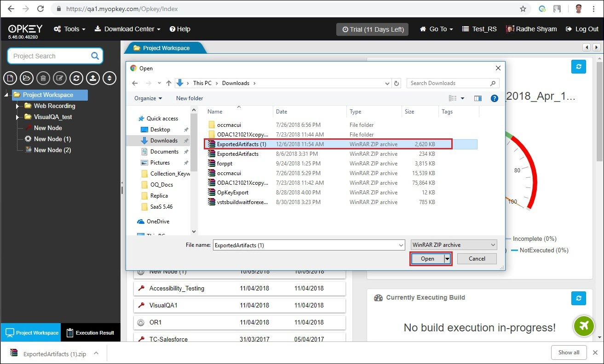Click the refresh tree toolbar icon
Viewport: 604px width, 364px height.
pyautogui.click(x=76, y=78)
